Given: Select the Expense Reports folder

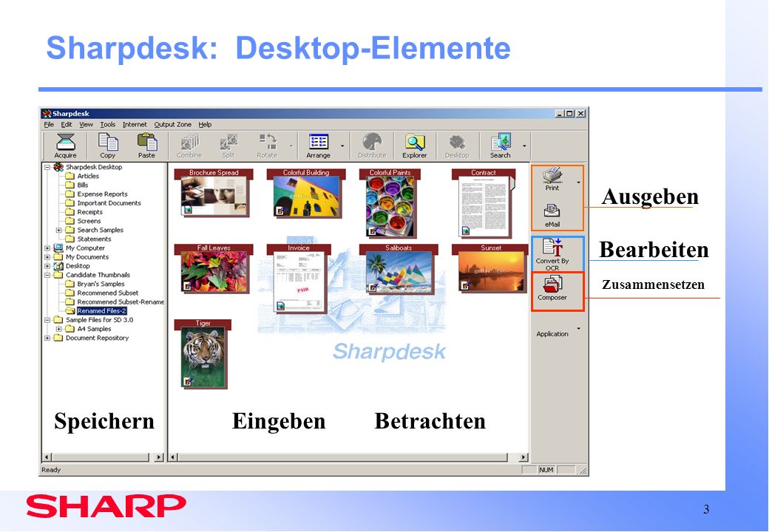Looking at the screenshot, I should (x=102, y=194).
